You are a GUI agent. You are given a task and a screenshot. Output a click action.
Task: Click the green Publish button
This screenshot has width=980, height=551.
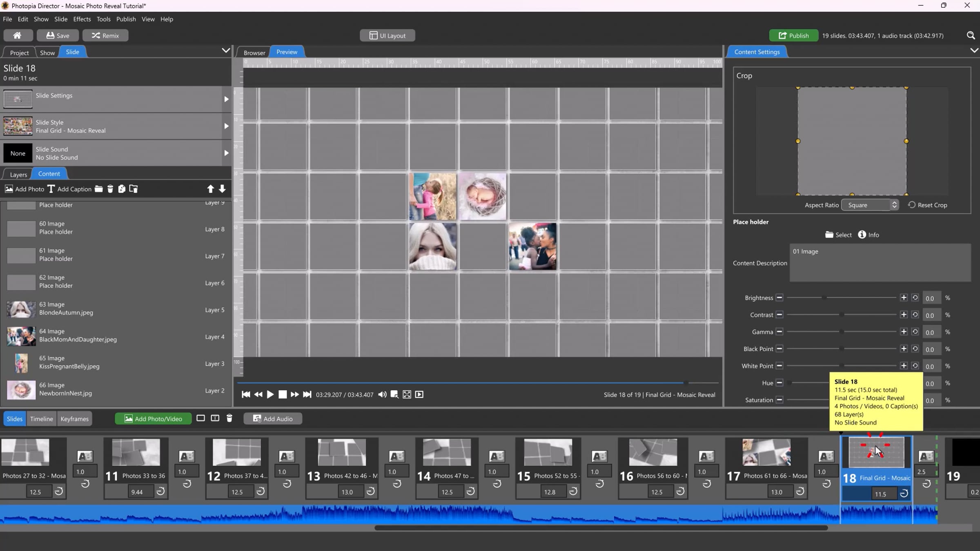pos(794,36)
